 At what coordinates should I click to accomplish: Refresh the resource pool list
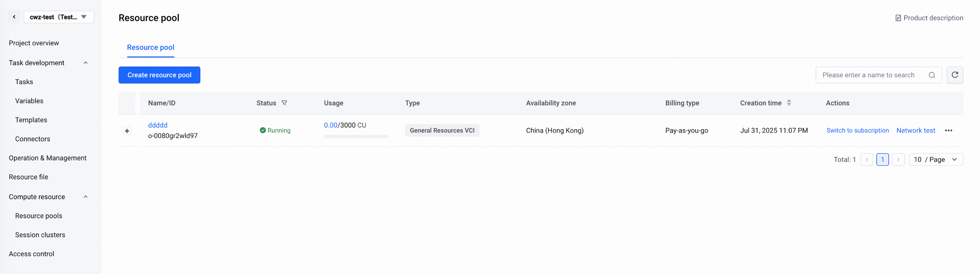(x=955, y=75)
